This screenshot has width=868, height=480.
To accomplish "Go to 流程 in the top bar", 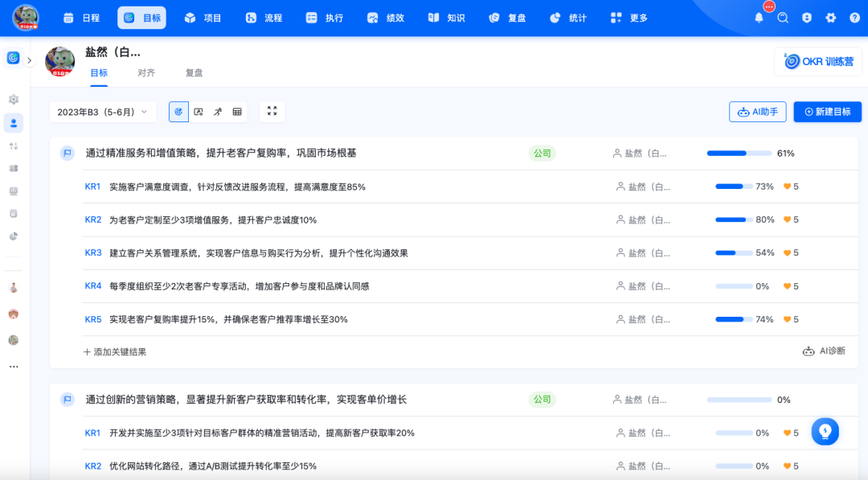I will click(x=264, y=18).
